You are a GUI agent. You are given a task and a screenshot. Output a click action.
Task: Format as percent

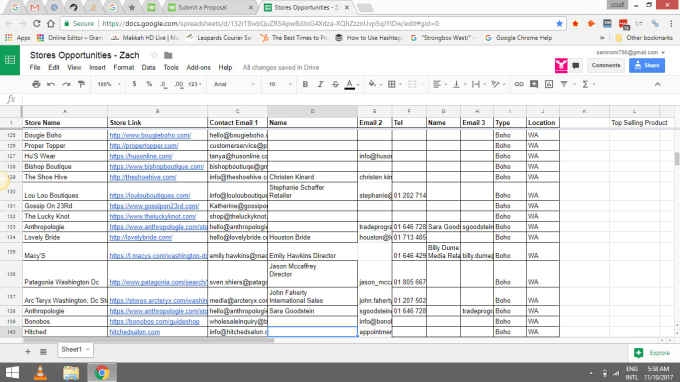click(149, 84)
